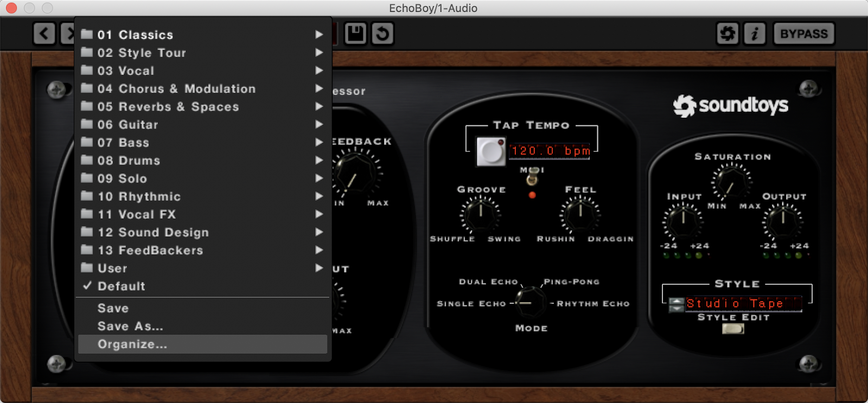Open the 11 Vocal FX preset folder
868x403 pixels.
pyautogui.click(x=203, y=214)
